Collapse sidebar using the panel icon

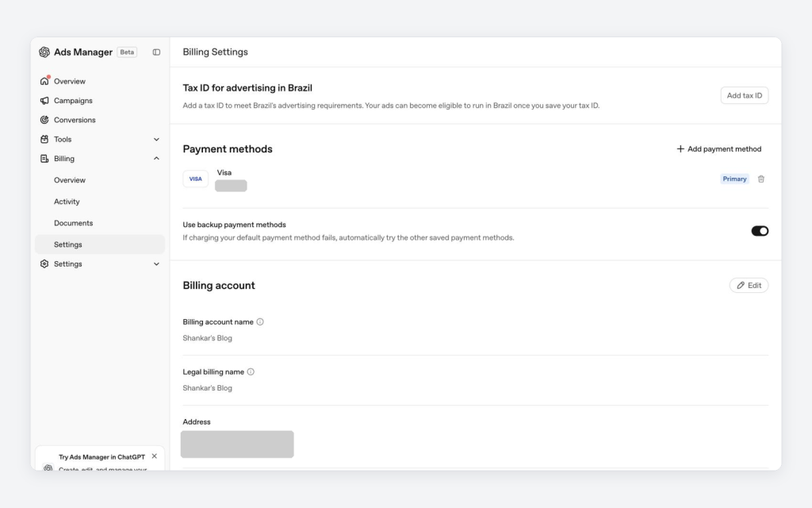[x=156, y=52]
